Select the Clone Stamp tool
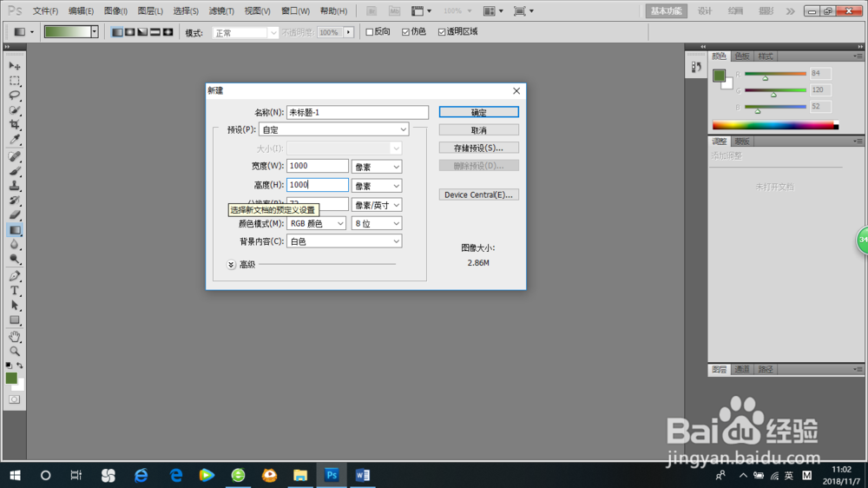The height and width of the screenshot is (488, 868). pyautogui.click(x=15, y=186)
